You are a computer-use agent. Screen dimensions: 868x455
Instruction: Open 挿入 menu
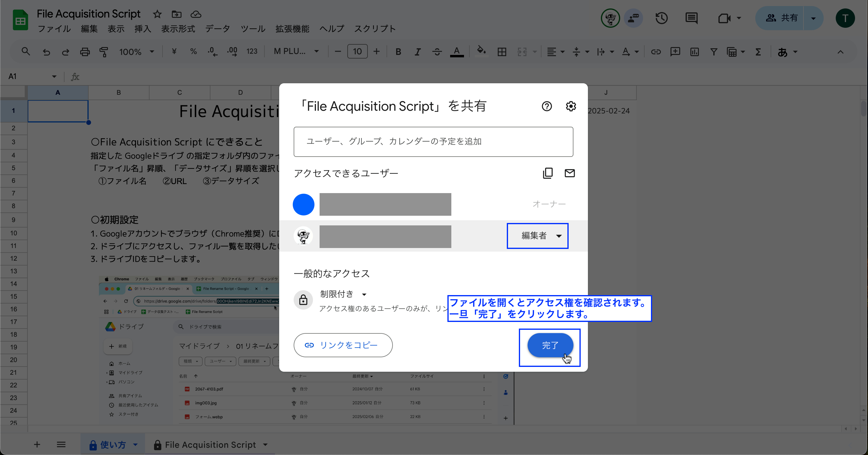143,29
